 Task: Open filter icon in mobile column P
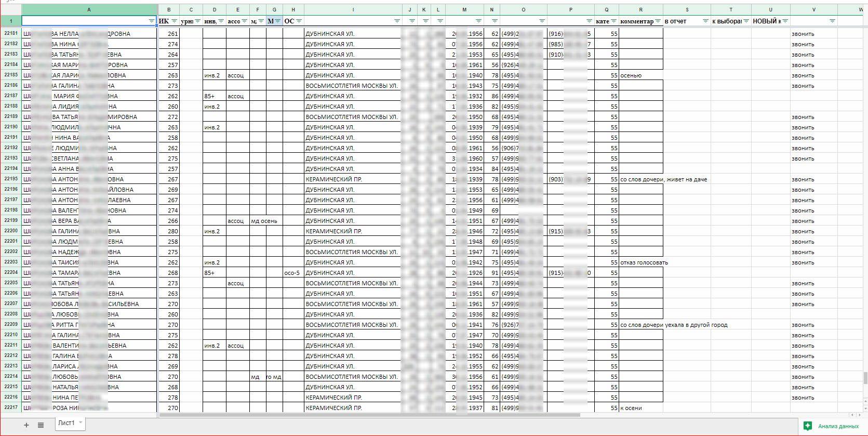coord(589,21)
